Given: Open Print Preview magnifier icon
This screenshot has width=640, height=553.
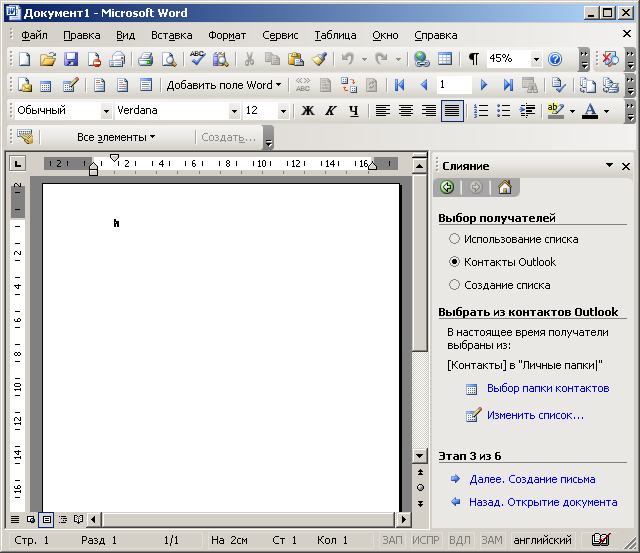Looking at the screenshot, I should click(169, 60).
